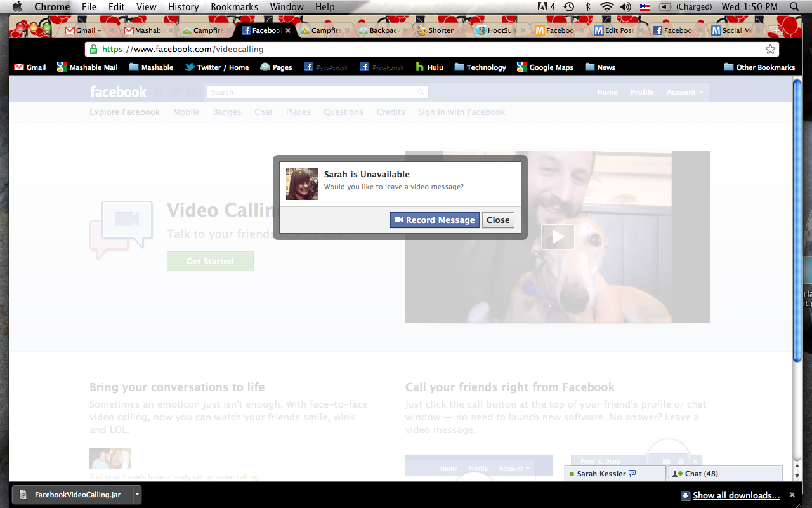Viewport: 812px width, 508px height.
Task: Open the Bookmarks menu
Action: [235, 7]
